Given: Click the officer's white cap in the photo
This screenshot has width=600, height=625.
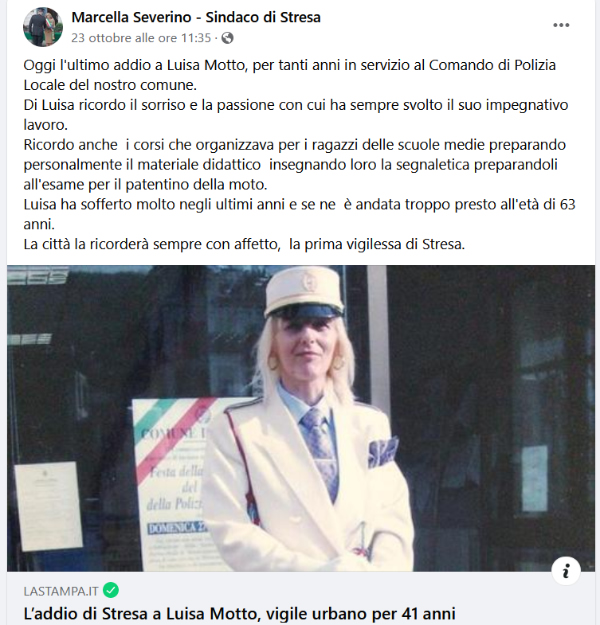Looking at the screenshot, I should (x=303, y=291).
